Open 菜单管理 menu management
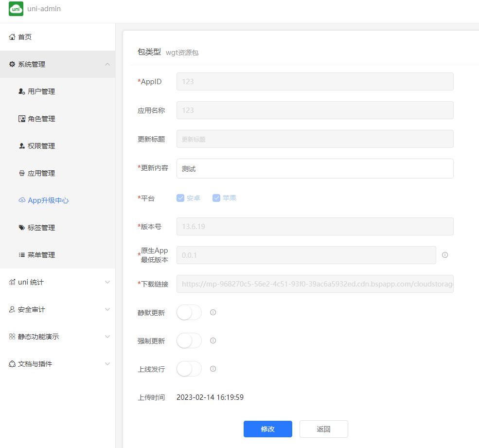Image resolution: width=479 pixels, height=448 pixels. click(x=22, y=254)
